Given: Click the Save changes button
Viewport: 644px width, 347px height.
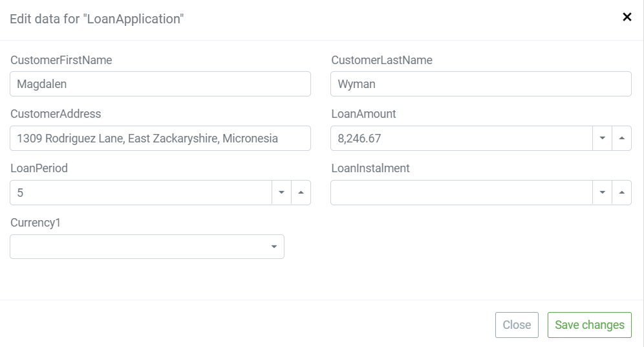Looking at the screenshot, I should click(x=590, y=325).
